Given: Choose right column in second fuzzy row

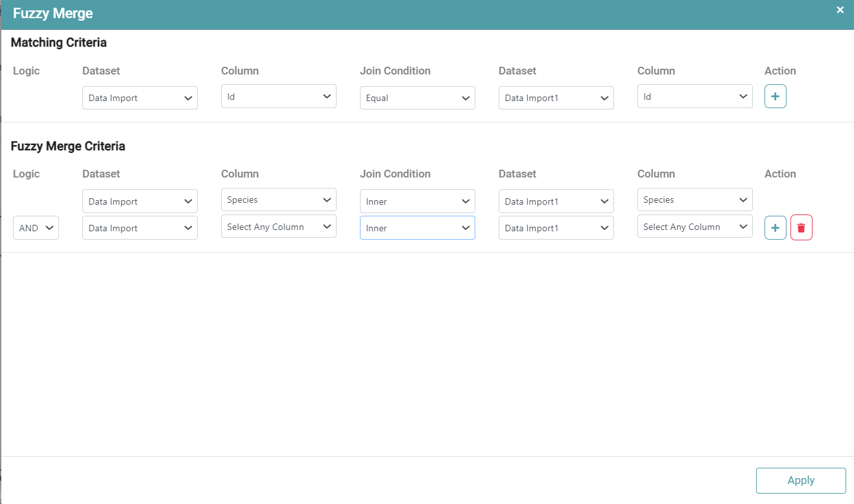Looking at the screenshot, I should click(694, 227).
